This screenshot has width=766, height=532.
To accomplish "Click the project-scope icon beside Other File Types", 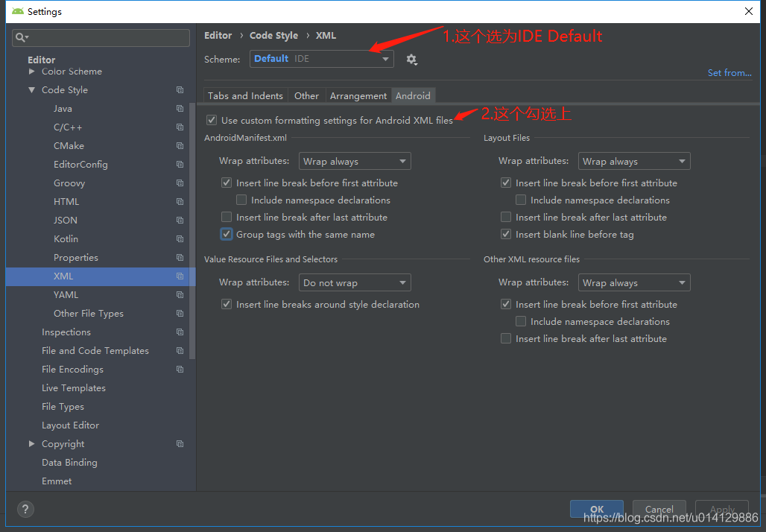I will click(180, 313).
